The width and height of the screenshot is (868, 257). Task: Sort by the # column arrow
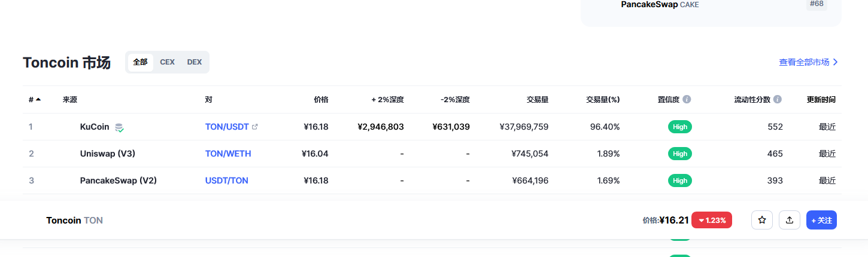click(x=38, y=99)
